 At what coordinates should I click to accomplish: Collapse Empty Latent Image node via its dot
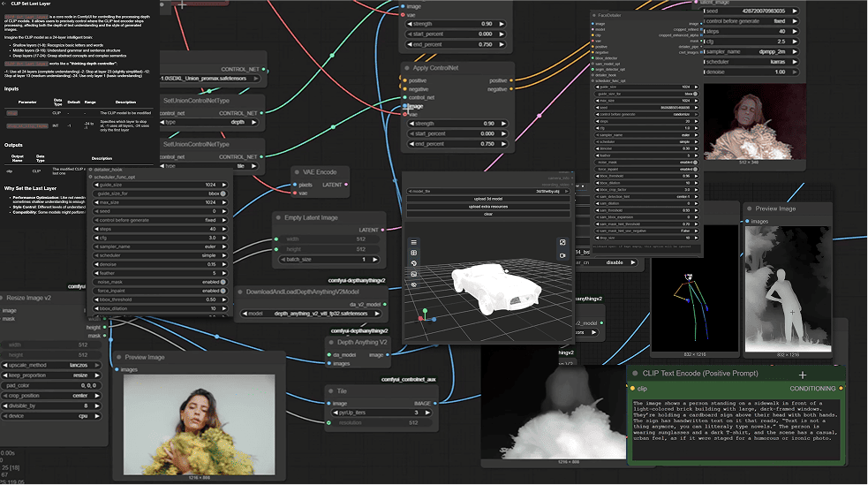pyautogui.click(x=278, y=217)
